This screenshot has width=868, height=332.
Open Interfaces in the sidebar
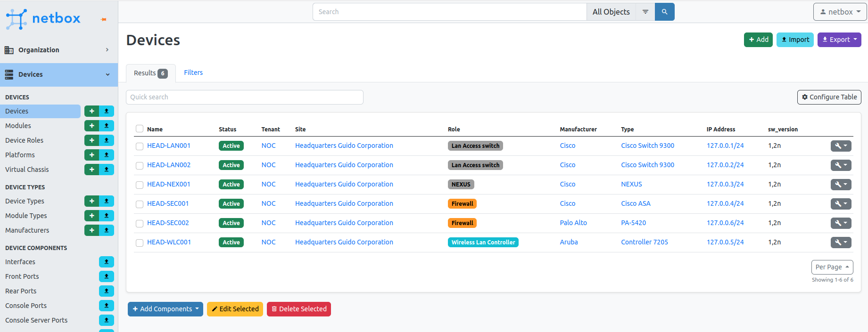[20, 262]
